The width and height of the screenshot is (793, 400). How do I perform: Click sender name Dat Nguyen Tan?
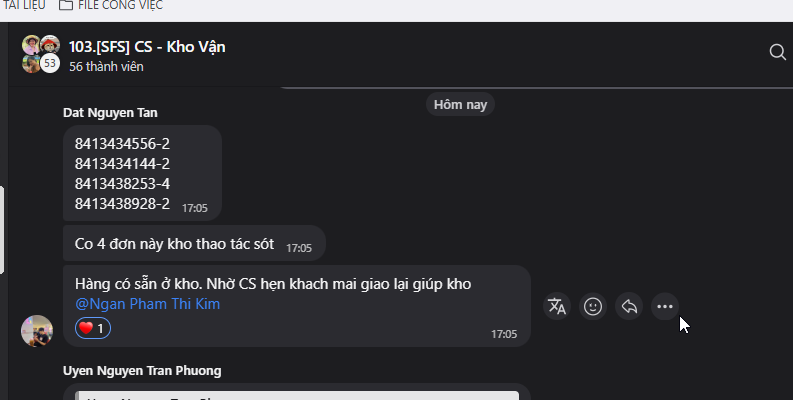(x=110, y=113)
